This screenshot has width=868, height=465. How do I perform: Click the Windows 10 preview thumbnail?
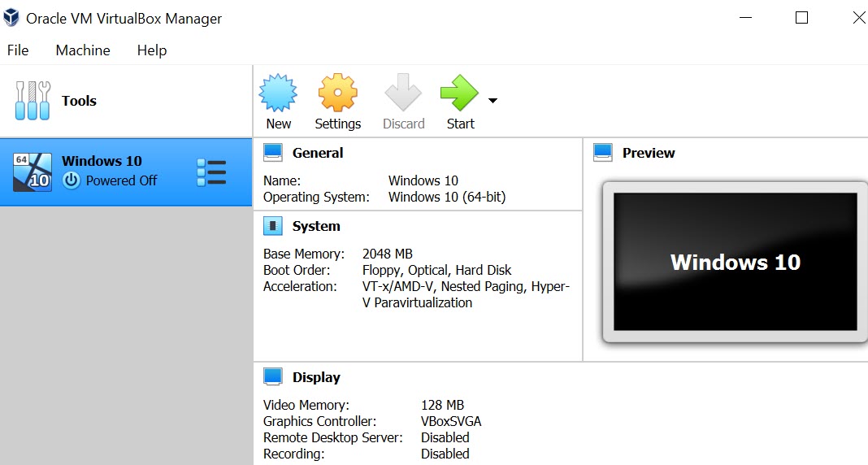[735, 262]
